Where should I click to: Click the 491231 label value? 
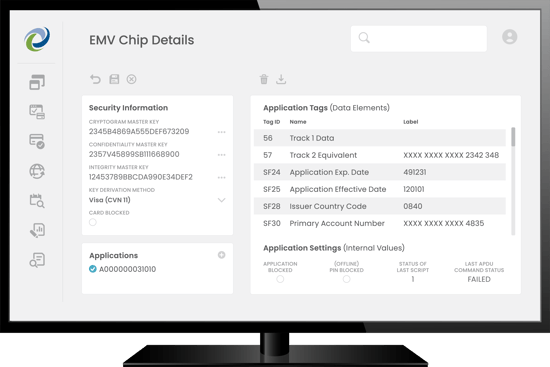point(415,172)
